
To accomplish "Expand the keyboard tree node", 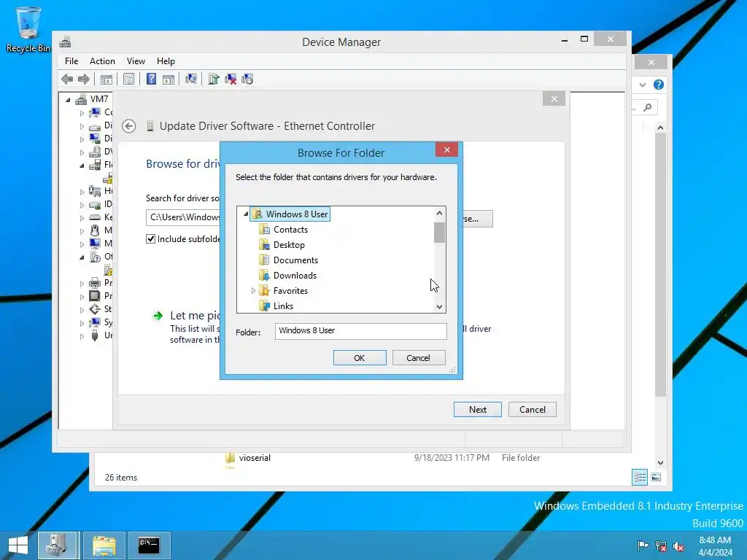I will point(82,217).
